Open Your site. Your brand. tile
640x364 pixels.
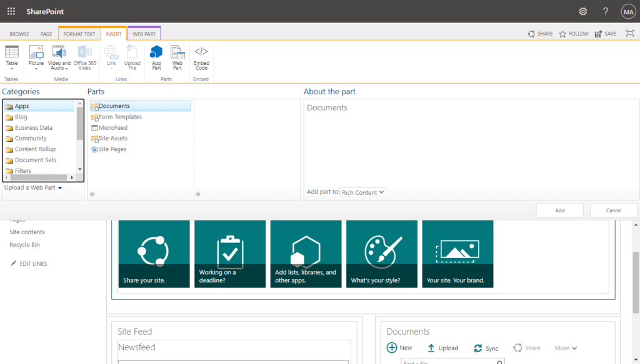pos(457,254)
